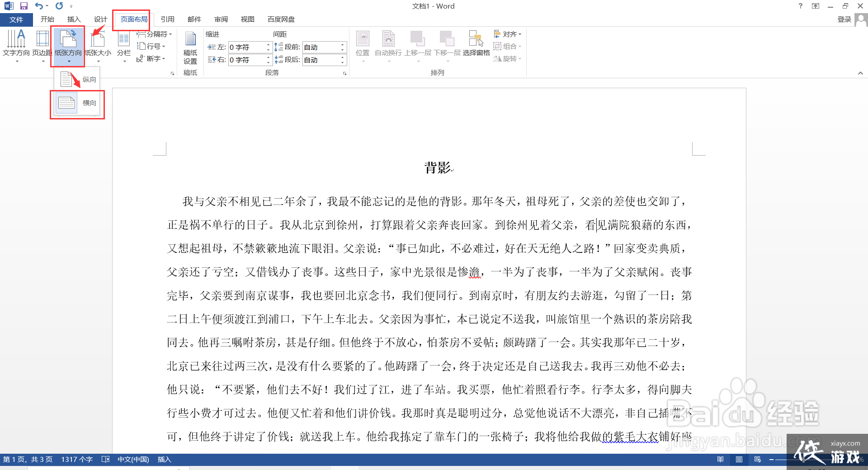Click the left indent (左) value field
Image resolution: width=868 pixels, height=470 pixels.
[x=247, y=47]
